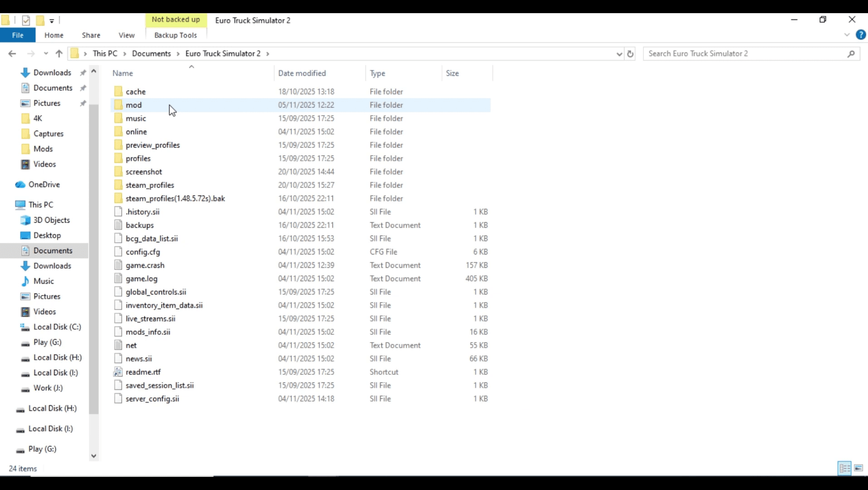Switch to the View ribbon tab

[x=127, y=35]
